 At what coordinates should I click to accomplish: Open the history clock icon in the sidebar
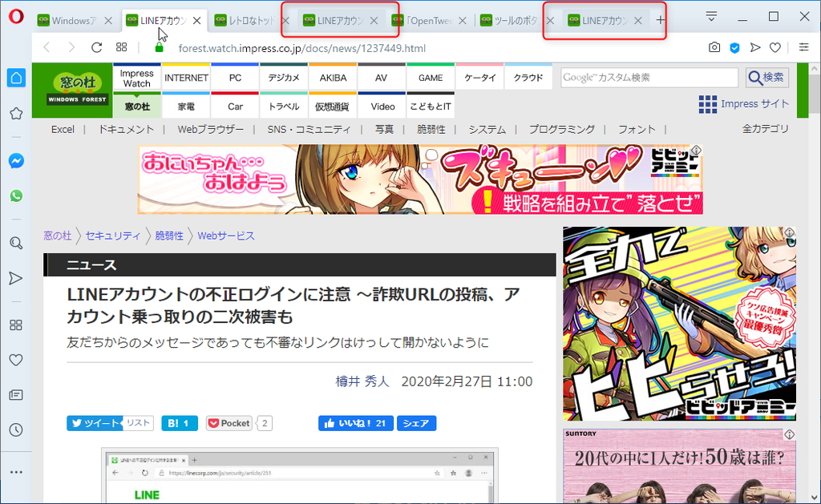pyautogui.click(x=16, y=431)
